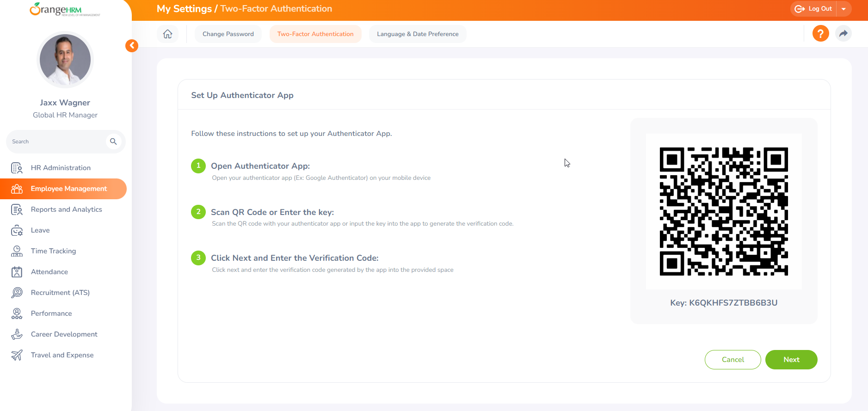Open the Leave module
Screen dimensions: 868x411
pyautogui.click(x=63, y=230)
